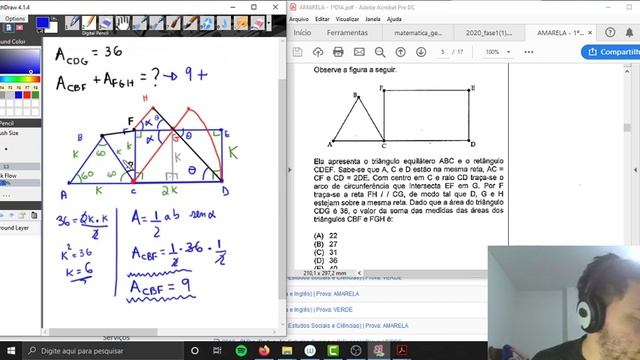This screenshot has height=360, width=640.
Task: Select the orange smudge tool
Action: click(x=241, y=23)
